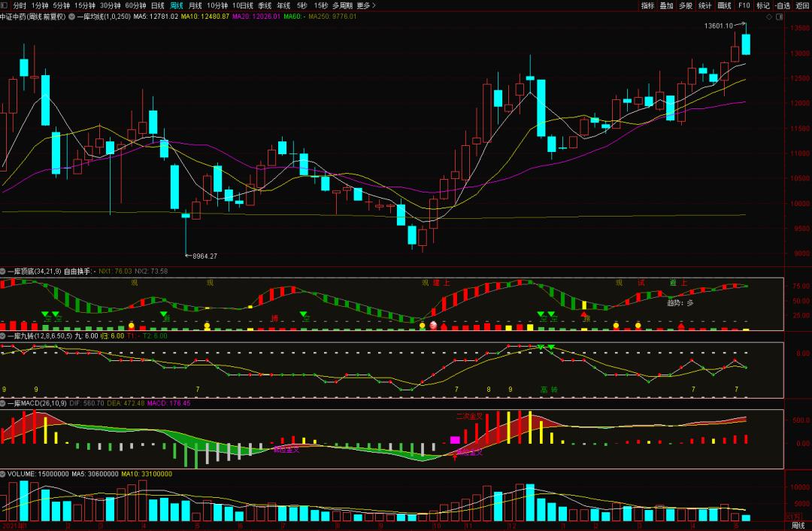This screenshot has width=812, height=531.
Task: Click the MACD: 176.45 value
Action: [x=168, y=403]
